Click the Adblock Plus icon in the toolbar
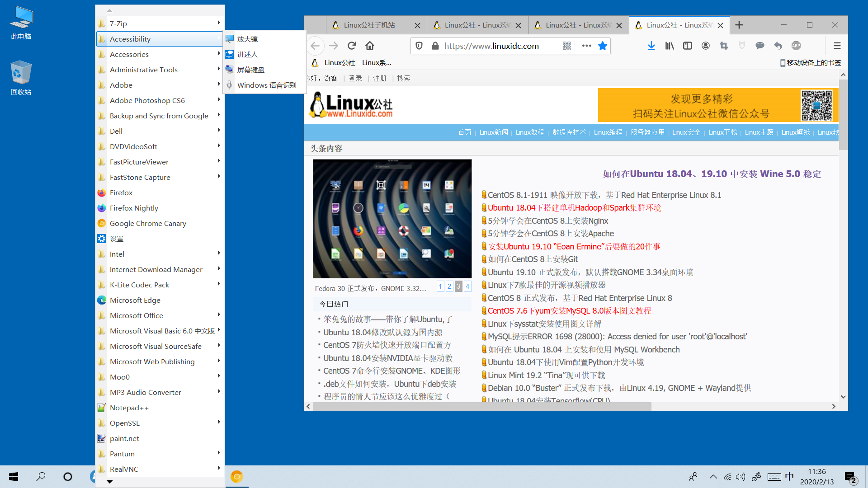This screenshot has width=868, height=488. tap(796, 46)
